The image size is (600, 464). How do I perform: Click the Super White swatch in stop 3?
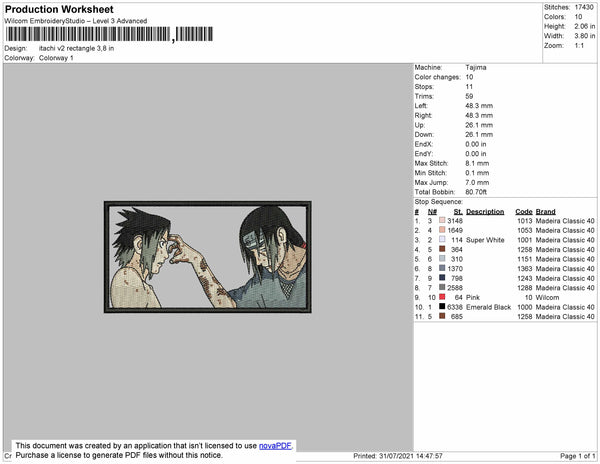point(442,239)
